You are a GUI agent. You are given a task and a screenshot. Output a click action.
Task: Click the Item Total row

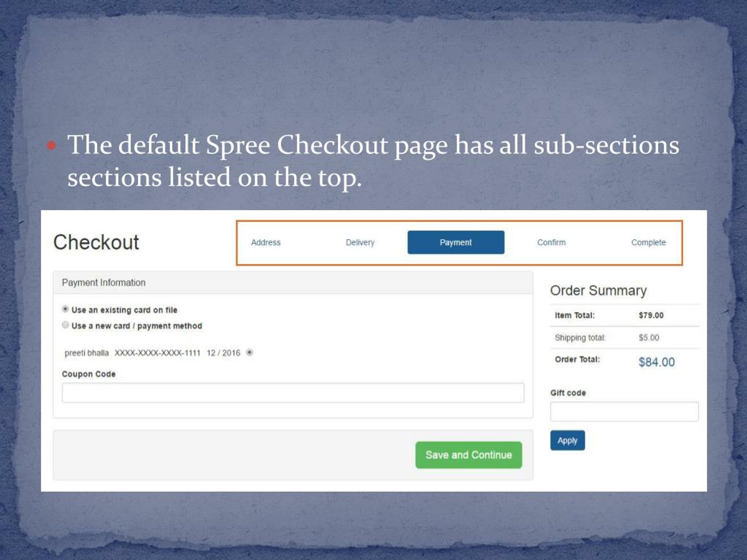pyautogui.click(x=624, y=315)
